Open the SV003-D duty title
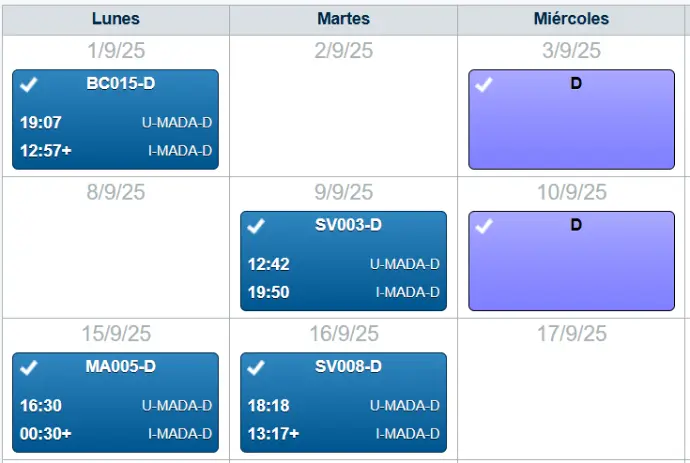 coord(348,225)
